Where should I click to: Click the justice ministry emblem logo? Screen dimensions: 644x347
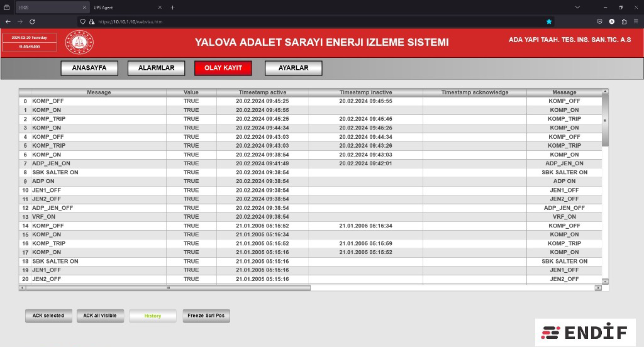click(79, 42)
